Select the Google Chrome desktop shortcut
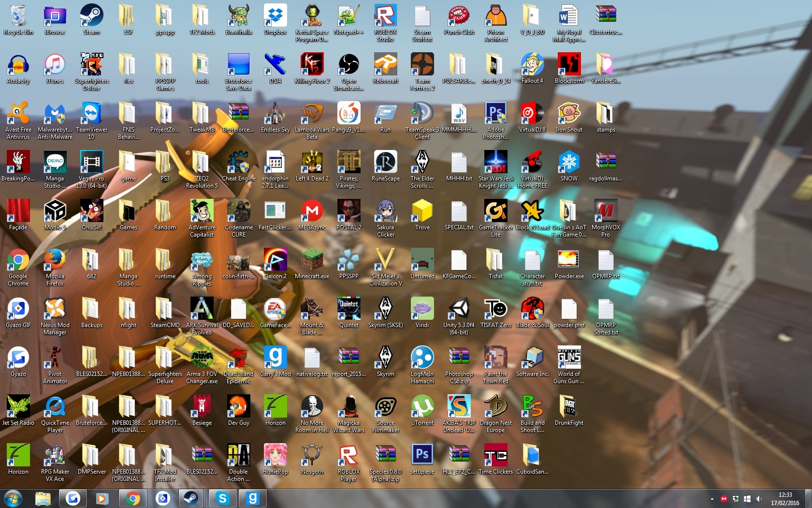The image size is (812, 508). [x=18, y=268]
